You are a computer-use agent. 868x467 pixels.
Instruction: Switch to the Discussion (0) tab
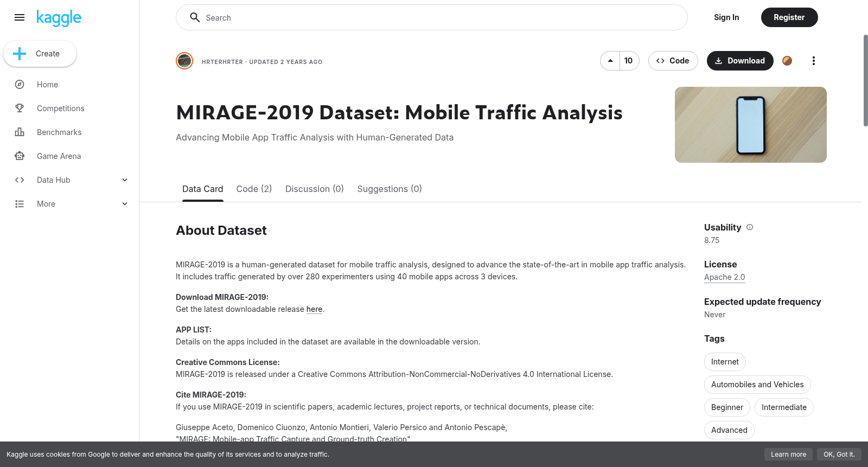point(315,189)
